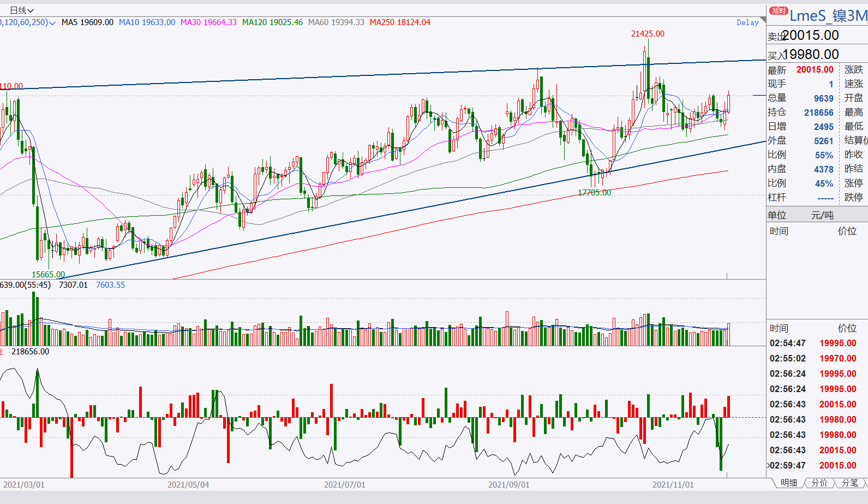Select the 02:54:47 tick row
This screenshot has width=868, height=504.
pyautogui.click(x=817, y=343)
